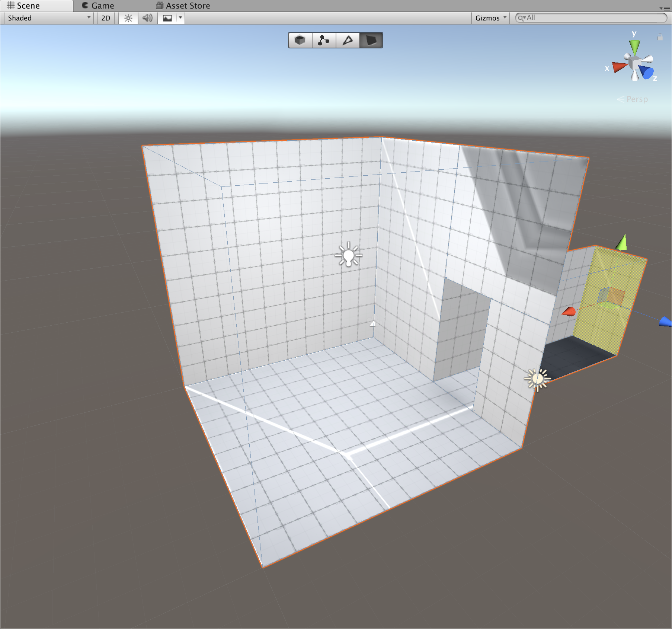This screenshot has height=629, width=672.
Task: Click Persp label to switch projection
Action: [637, 99]
